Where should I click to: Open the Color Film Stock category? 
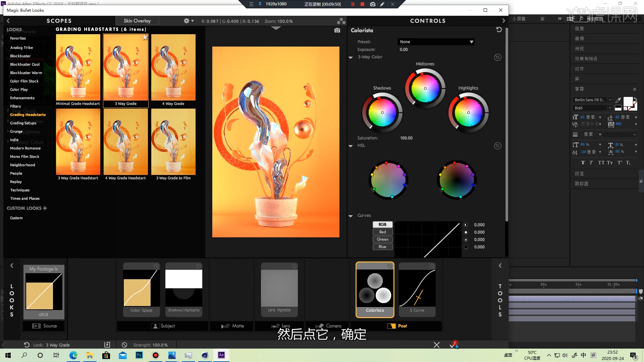click(24, 81)
